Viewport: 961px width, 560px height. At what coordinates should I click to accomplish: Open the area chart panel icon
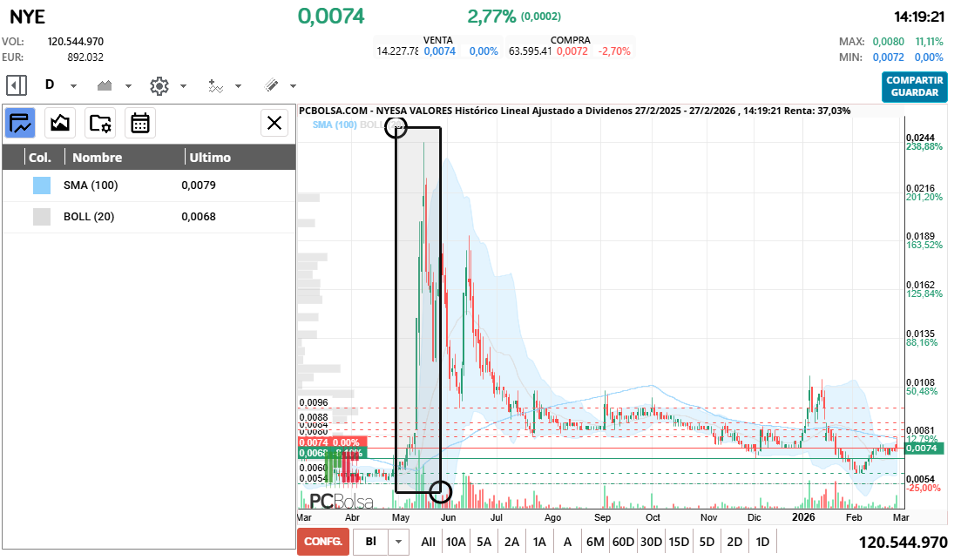[x=60, y=123]
